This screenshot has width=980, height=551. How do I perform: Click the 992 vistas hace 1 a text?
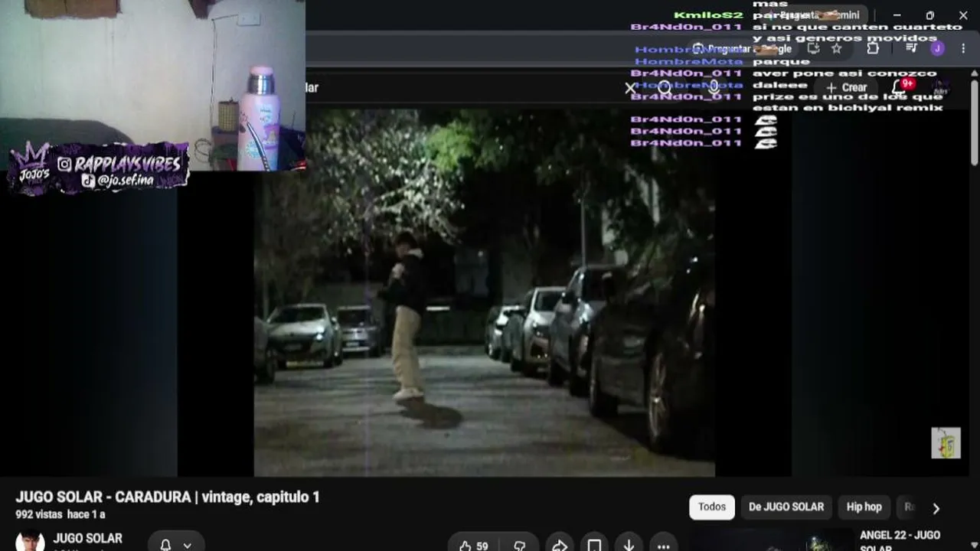coord(60,515)
